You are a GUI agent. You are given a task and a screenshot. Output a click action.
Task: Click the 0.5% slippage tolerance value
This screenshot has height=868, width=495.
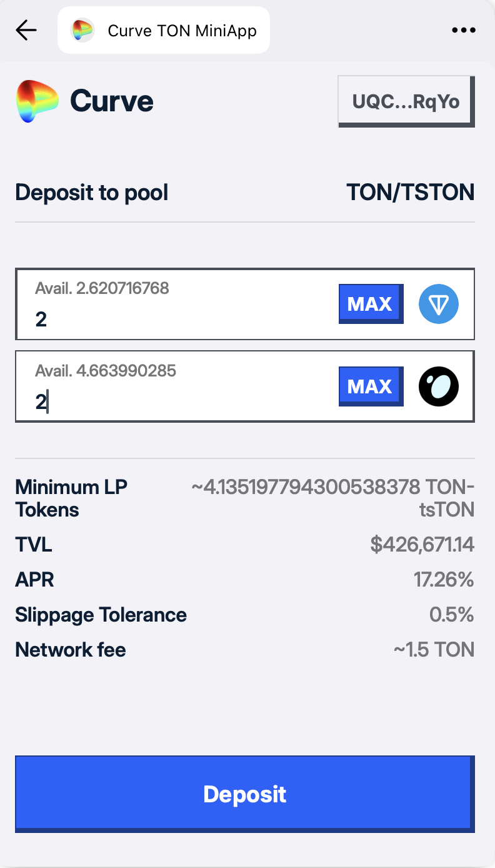coord(451,615)
